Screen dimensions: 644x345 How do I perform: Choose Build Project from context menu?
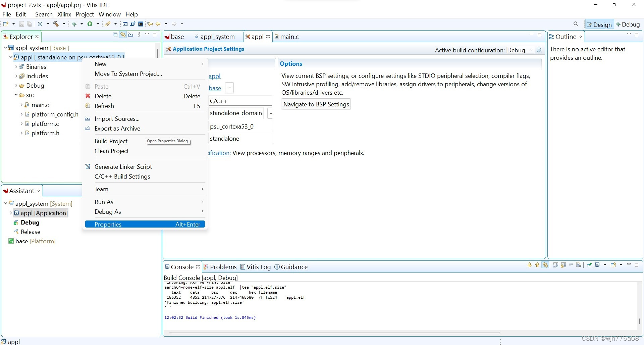[x=111, y=141]
